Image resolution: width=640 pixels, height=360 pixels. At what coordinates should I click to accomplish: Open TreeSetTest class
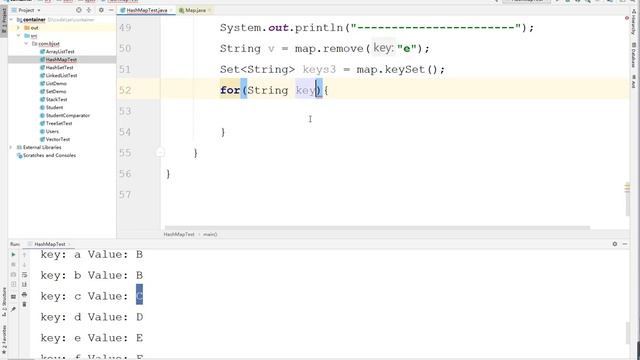pyautogui.click(x=59, y=123)
